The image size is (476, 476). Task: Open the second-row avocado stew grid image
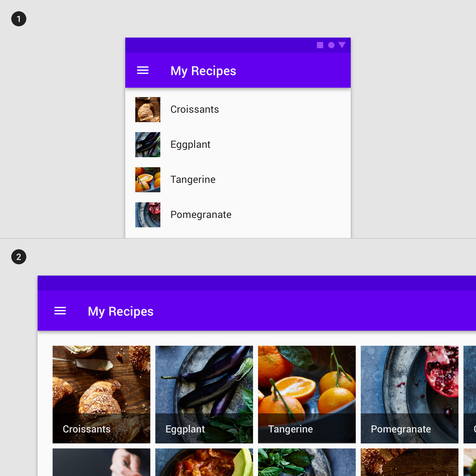pos(204,462)
